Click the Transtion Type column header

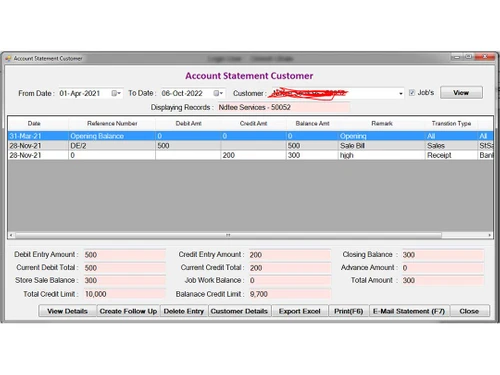click(451, 123)
